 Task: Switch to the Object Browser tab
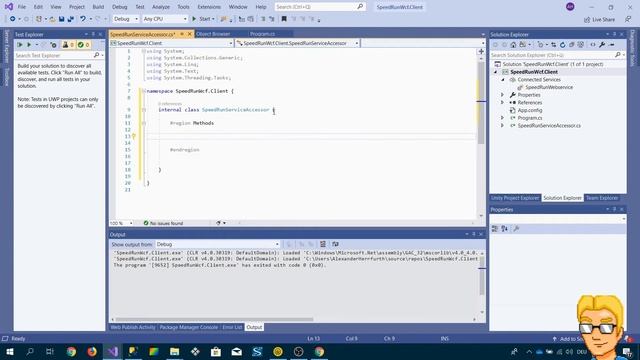[x=213, y=34]
